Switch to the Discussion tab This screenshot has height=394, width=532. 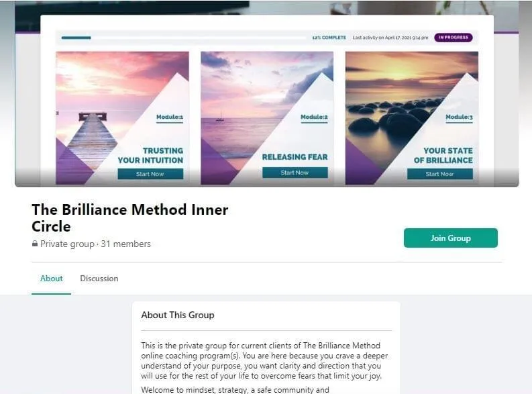[x=99, y=279]
